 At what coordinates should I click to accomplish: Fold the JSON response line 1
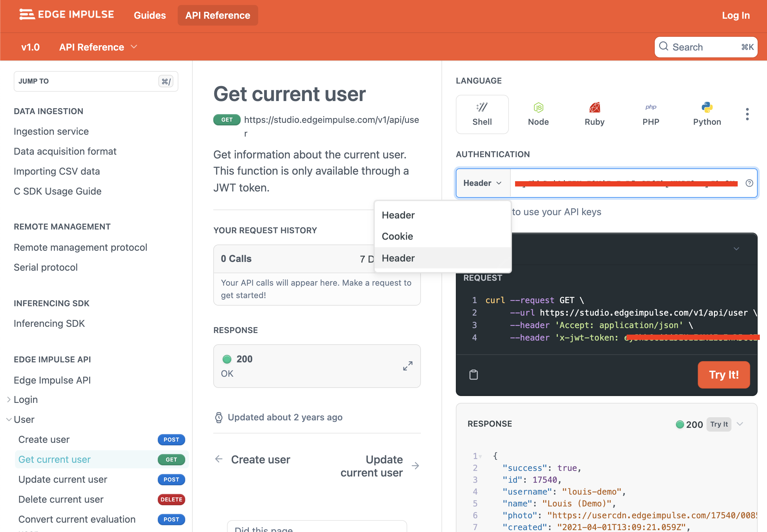(x=480, y=456)
